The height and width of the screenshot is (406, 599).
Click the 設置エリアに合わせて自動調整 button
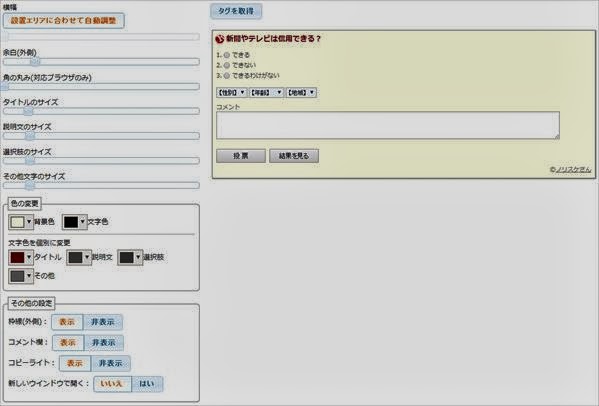[63, 21]
